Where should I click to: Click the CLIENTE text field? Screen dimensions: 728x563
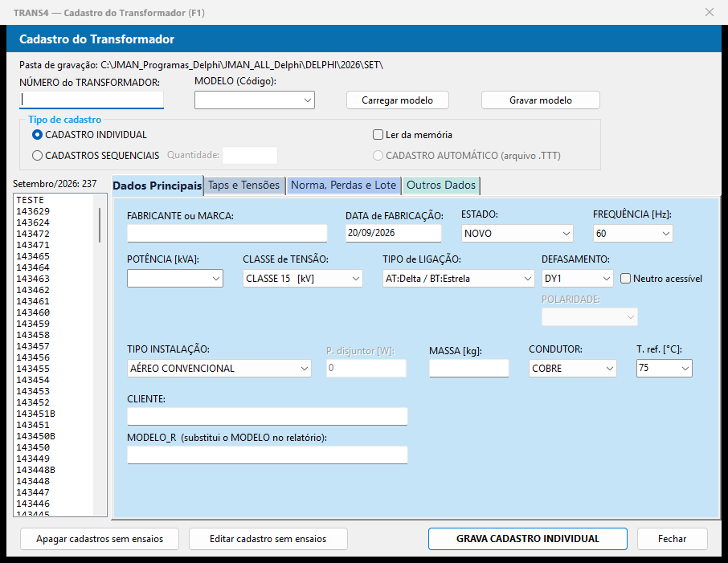268,416
